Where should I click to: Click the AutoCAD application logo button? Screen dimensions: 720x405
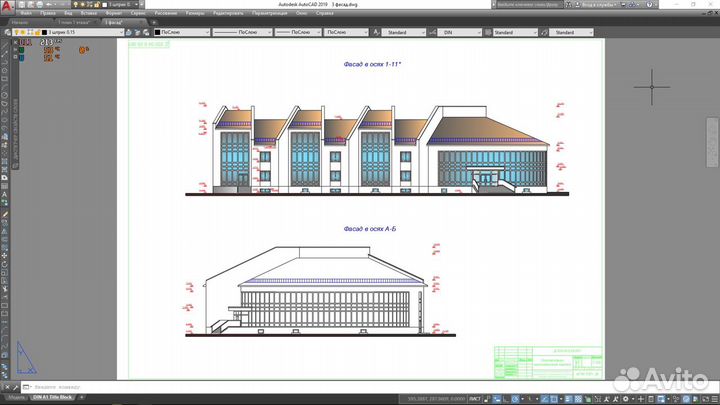pyautogui.click(x=8, y=5)
